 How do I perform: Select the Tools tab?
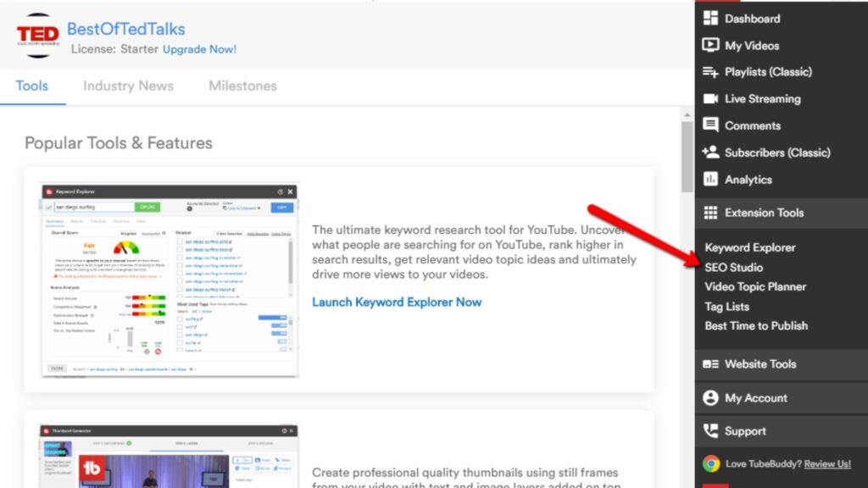[x=32, y=86]
